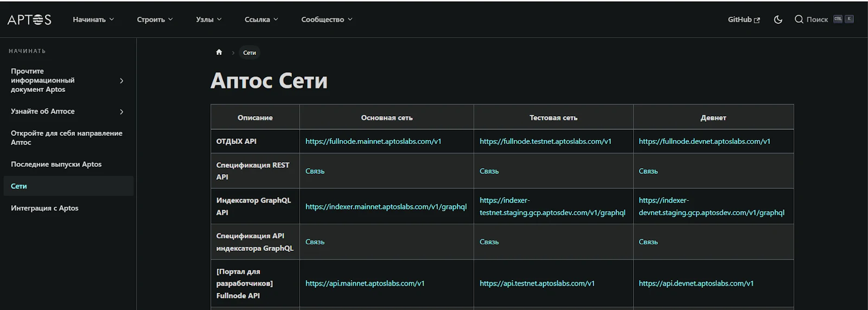Open the Сообщество dropdown menu

point(327,20)
